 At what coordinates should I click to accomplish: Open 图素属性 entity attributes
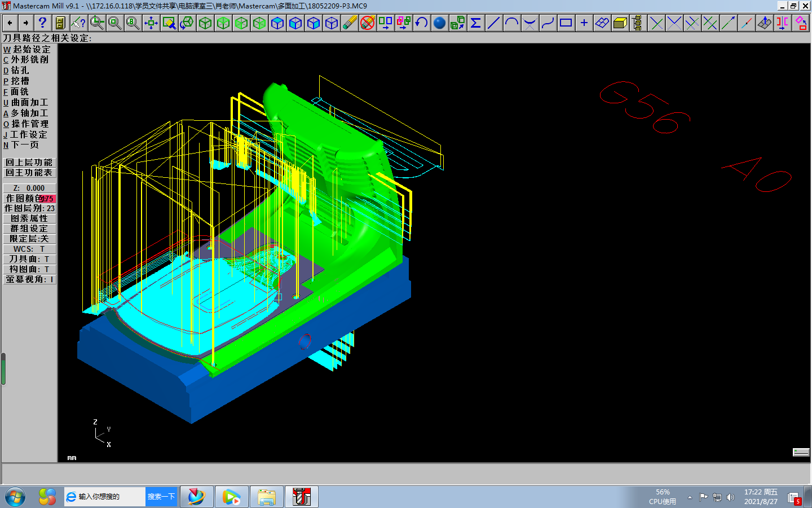pyautogui.click(x=29, y=218)
